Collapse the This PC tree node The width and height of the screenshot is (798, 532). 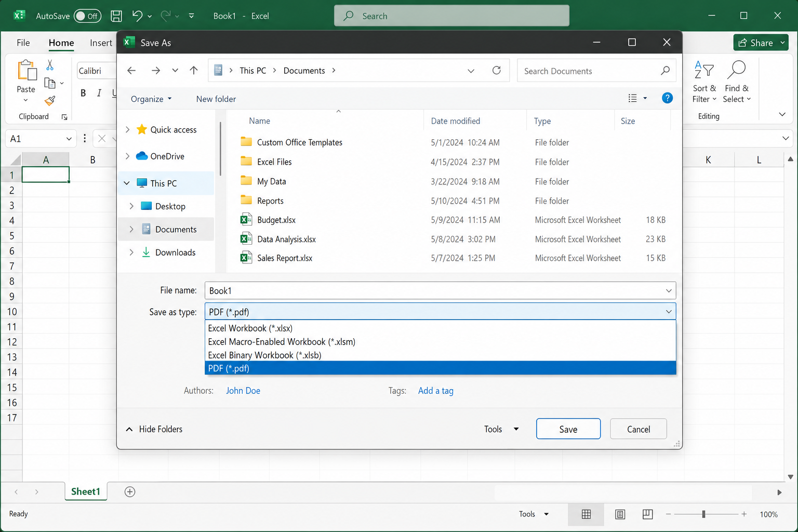pos(127,183)
